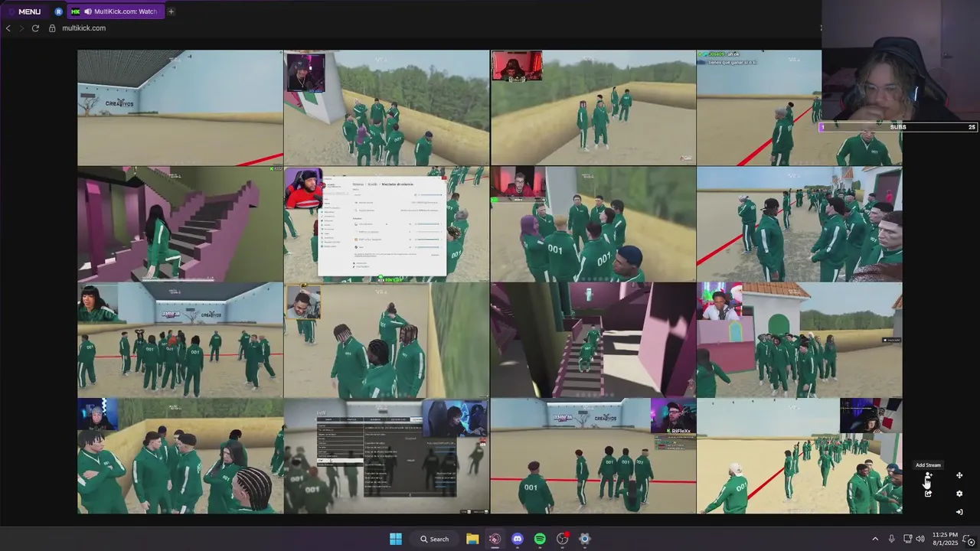Click the notification icon beside the clock
This screenshot has height=551, width=980.
click(x=968, y=539)
